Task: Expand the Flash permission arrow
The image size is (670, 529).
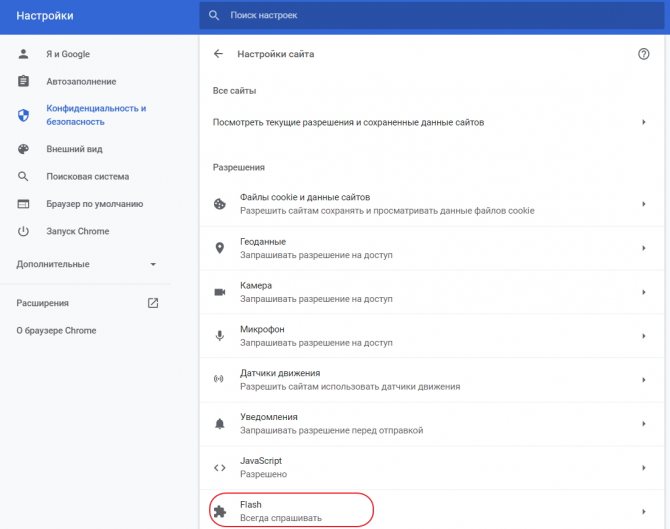Action: [644, 512]
